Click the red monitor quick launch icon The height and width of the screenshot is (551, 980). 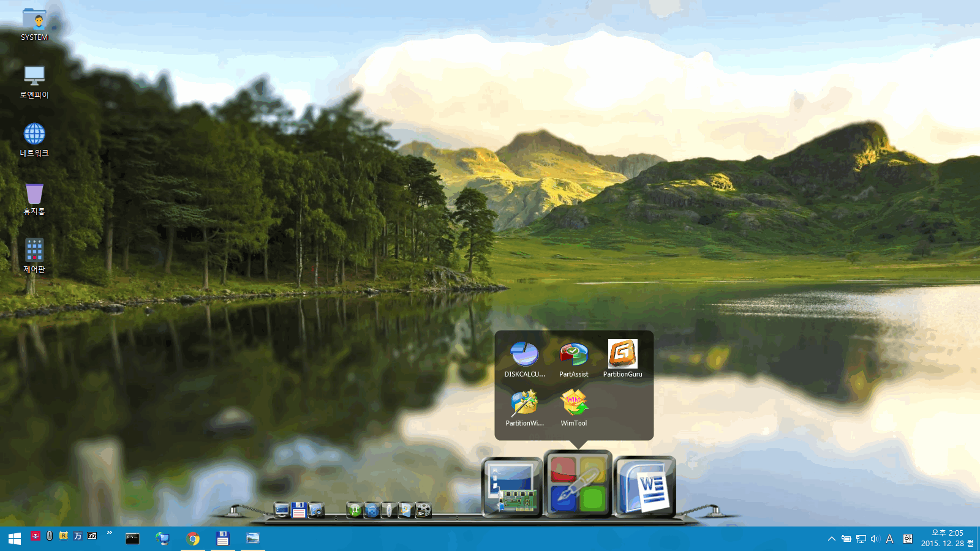point(36,536)
